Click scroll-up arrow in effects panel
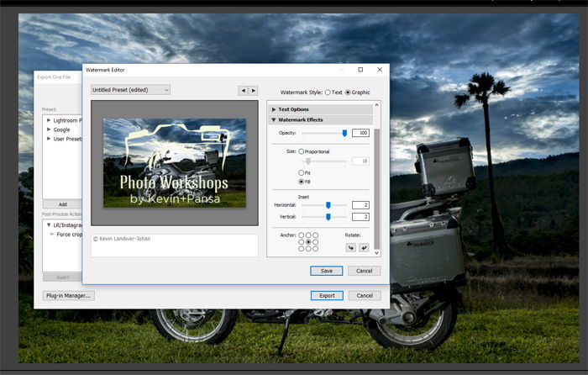Screen dimensions: 588x375 point(377,105)
